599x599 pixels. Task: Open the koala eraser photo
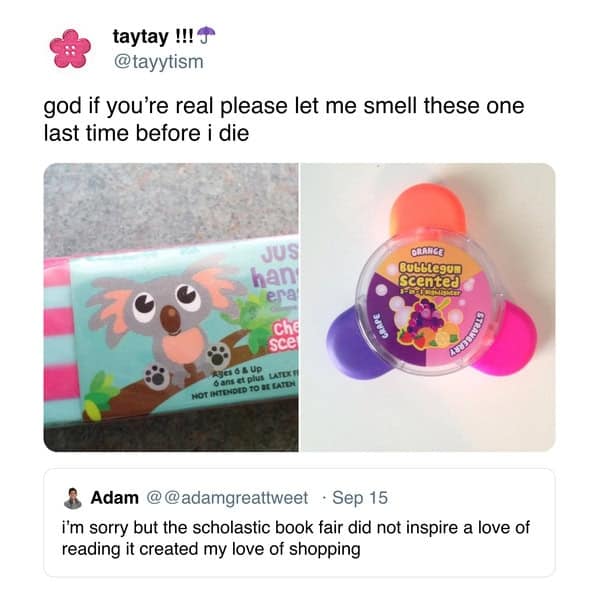coord(171,307)
